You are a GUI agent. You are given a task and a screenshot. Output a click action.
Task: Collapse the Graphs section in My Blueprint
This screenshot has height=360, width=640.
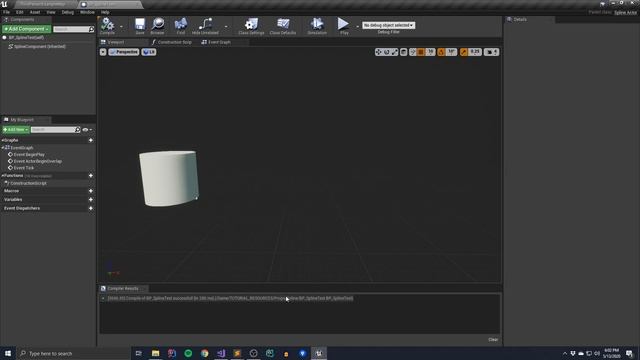point(3,140)
